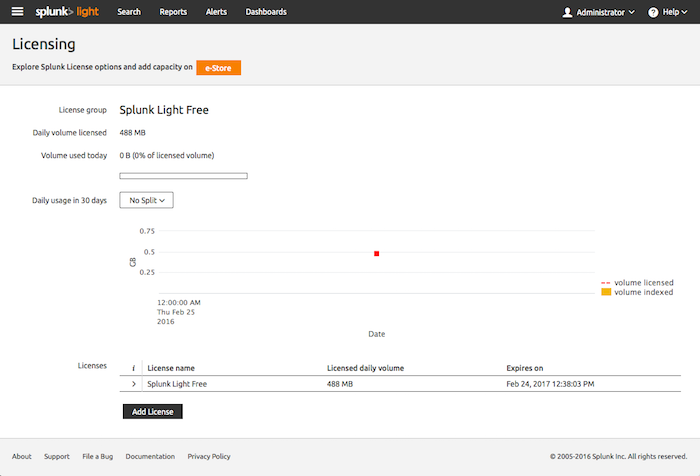
Task: Open the hamburger navigation menu
Action: 17,12
